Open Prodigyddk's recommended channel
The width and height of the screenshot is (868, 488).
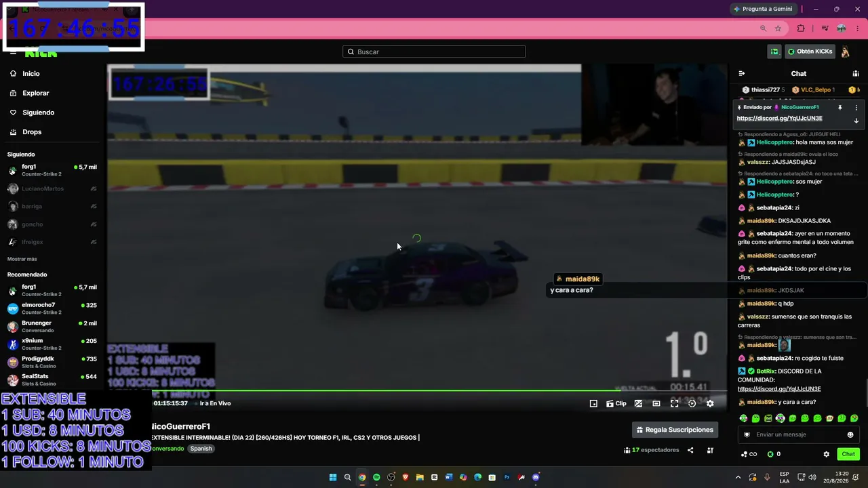click(x=52, y=362)
